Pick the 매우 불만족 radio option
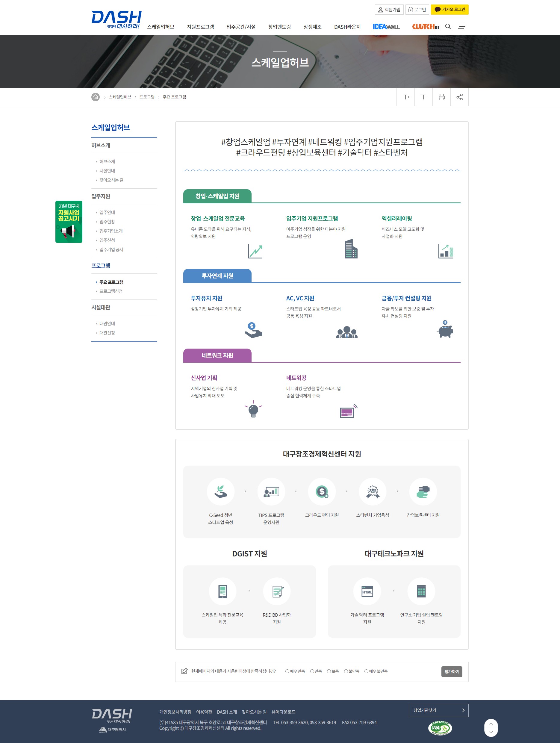 (x=366, y=671)
